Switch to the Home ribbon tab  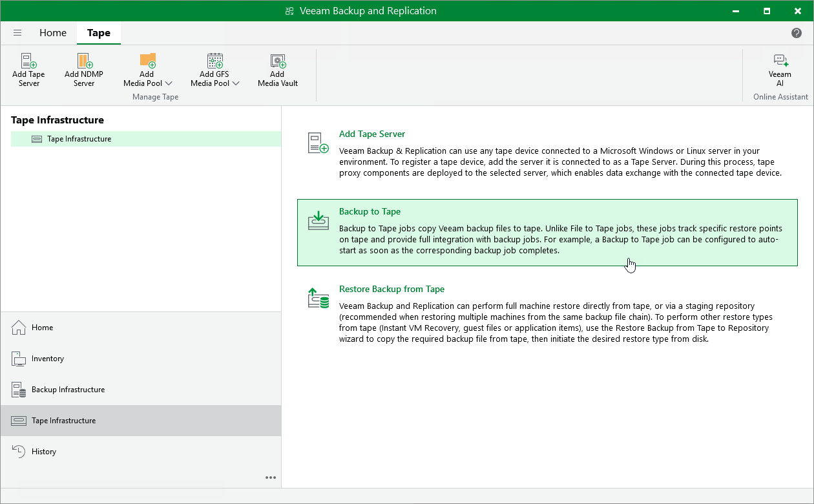(x=53, y=33)
